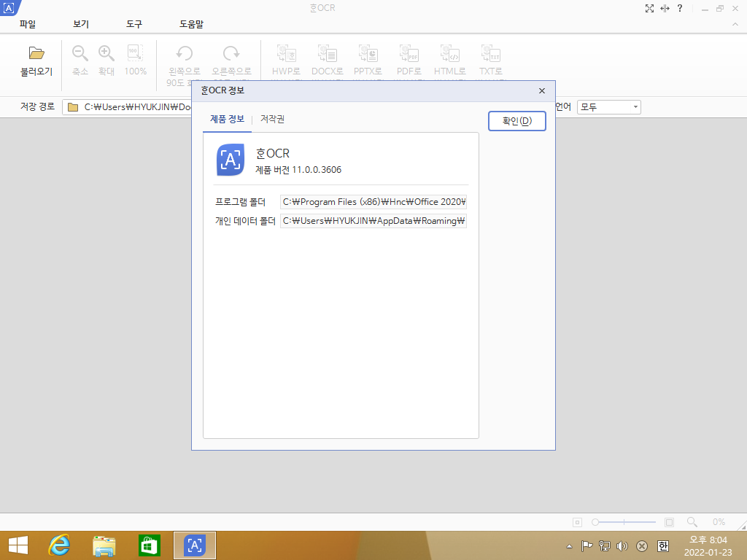Click the horizontal arrows icon in title bar
Screen dimensions: 747x560
click(x=665, y=8)
